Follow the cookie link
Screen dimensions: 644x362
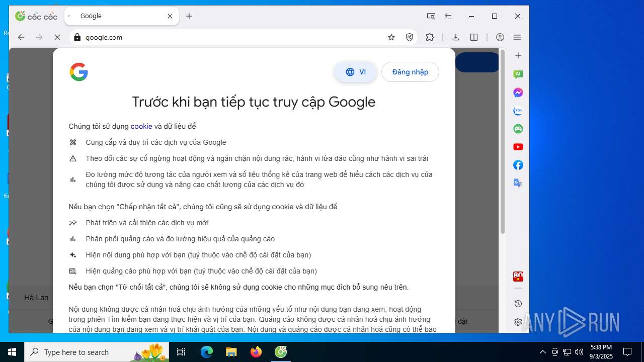point(141,126)
